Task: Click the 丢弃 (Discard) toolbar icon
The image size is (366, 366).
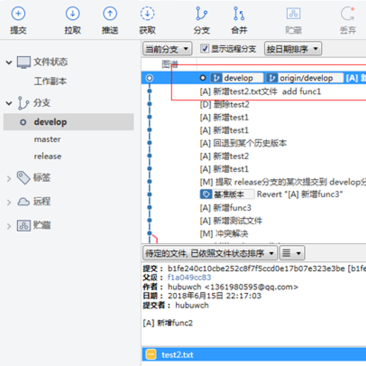Action: click(348, 14)
